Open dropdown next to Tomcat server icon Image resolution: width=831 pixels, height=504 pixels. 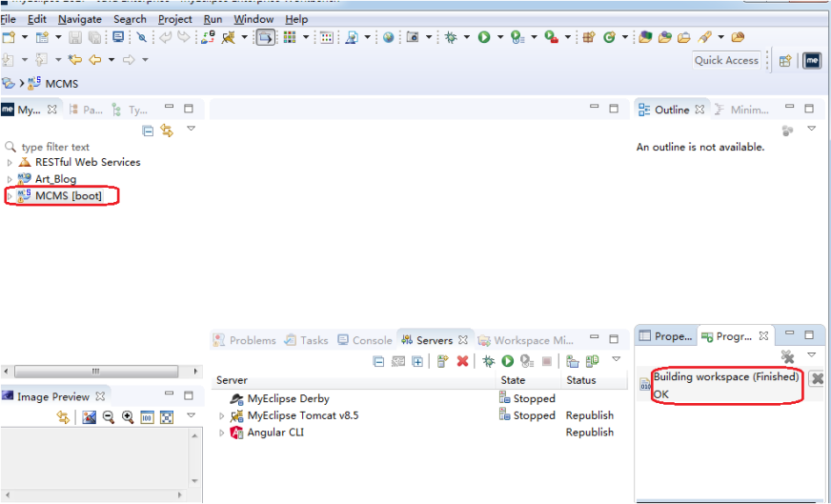244,37
